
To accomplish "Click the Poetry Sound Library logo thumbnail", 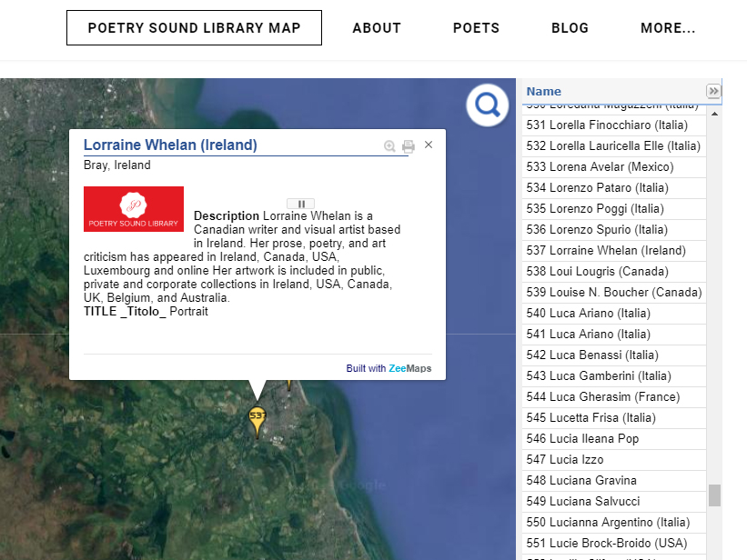I will [x=134, y=209].
